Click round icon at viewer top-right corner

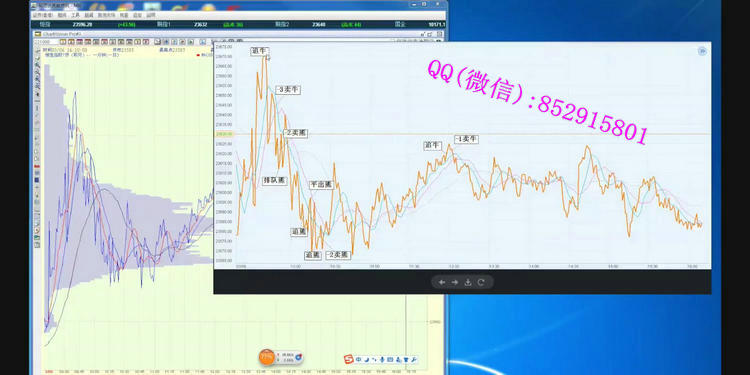click(702, 51)
